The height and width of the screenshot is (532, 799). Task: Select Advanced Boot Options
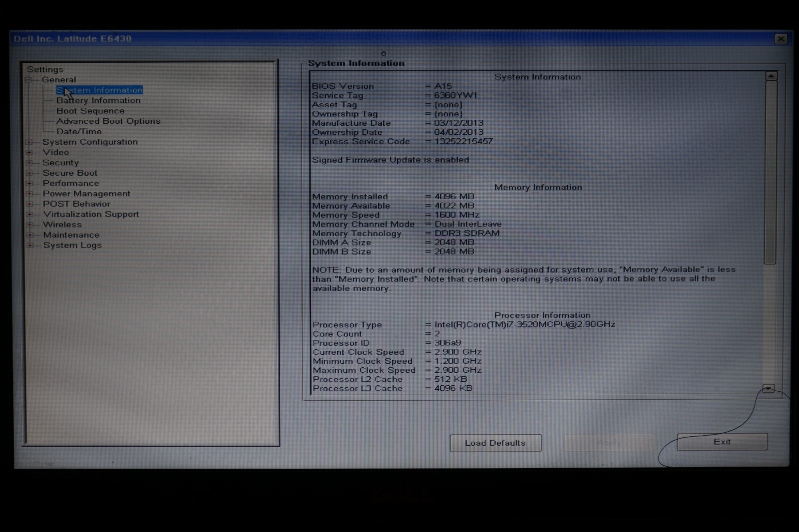[108, 121]
